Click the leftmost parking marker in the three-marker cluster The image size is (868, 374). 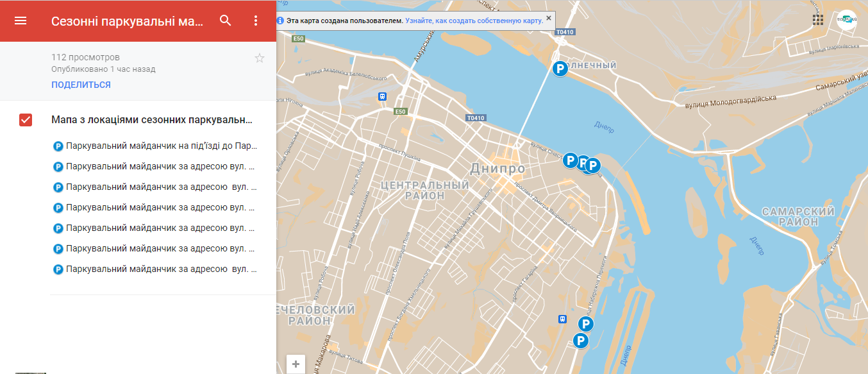[569, 160]
